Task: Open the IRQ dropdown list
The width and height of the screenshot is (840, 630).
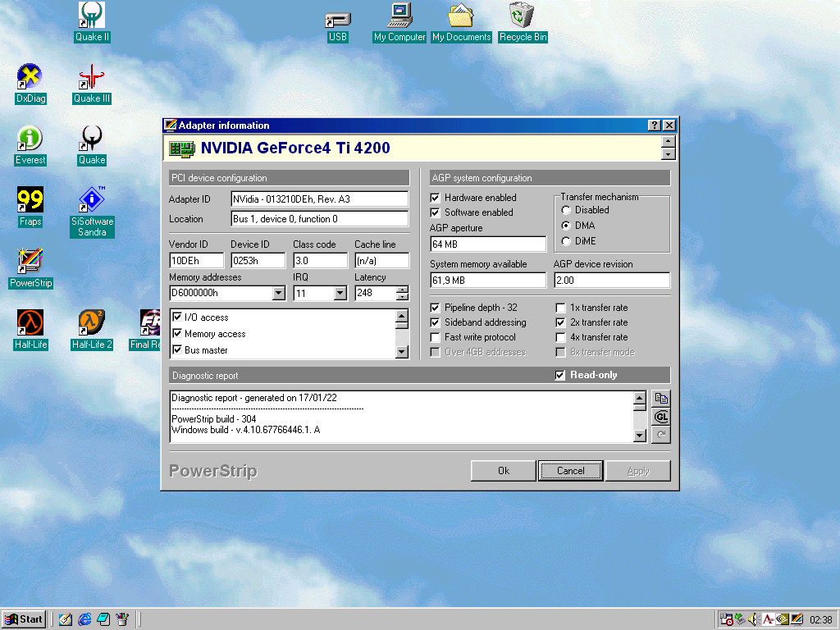Action: click(340, 293)
